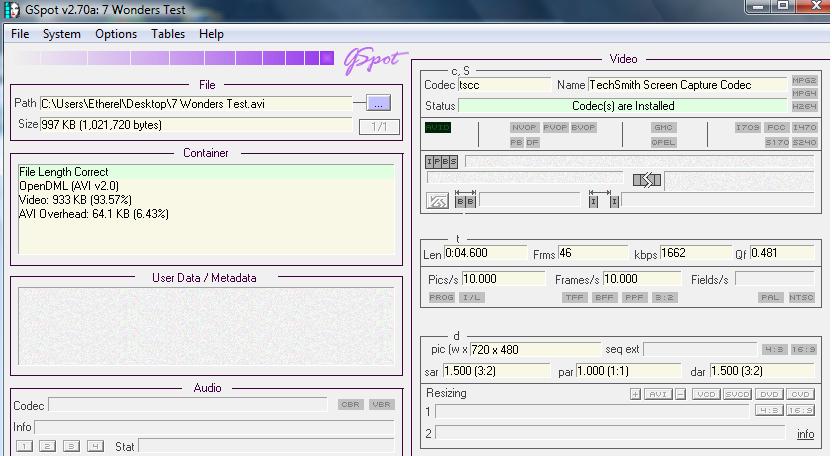Select the 'OpenDML (AVI v2.0)' line
The image size is (832, 456).
pyautogui.click(x=206, y=186)
